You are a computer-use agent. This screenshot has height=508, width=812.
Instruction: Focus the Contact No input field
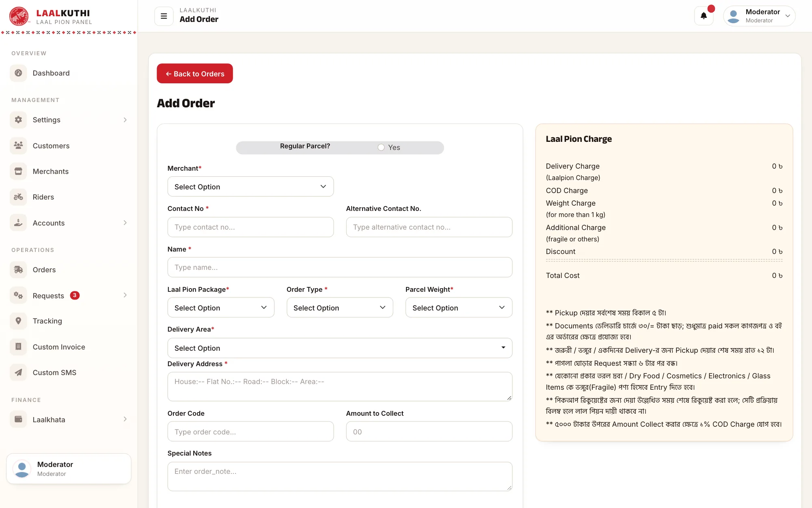pyautogui.click(x=251, y=227)
